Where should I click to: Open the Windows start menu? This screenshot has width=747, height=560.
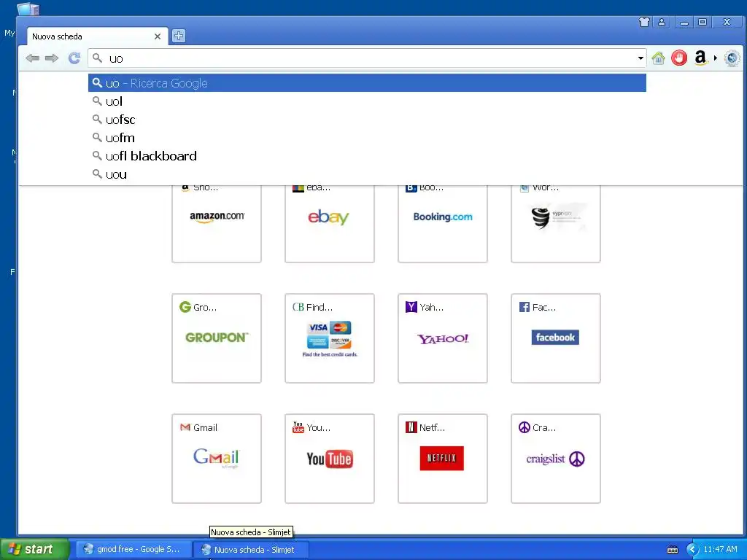(34, 549)
